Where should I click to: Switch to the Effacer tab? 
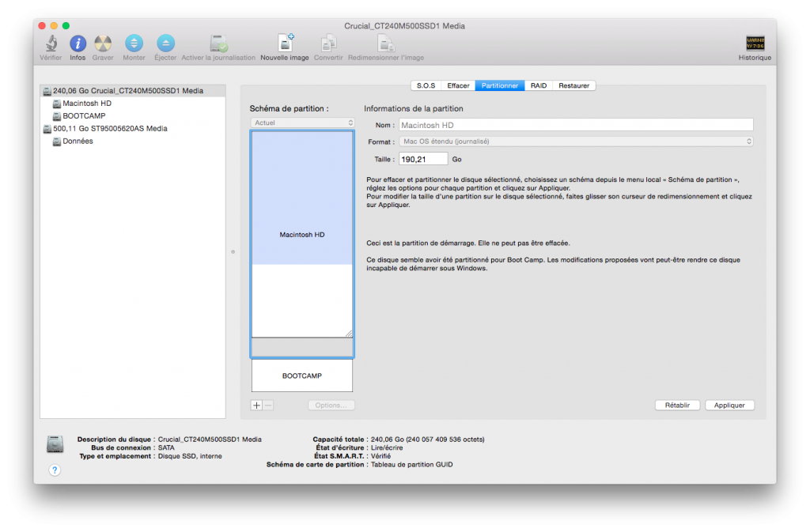(458, 85)
